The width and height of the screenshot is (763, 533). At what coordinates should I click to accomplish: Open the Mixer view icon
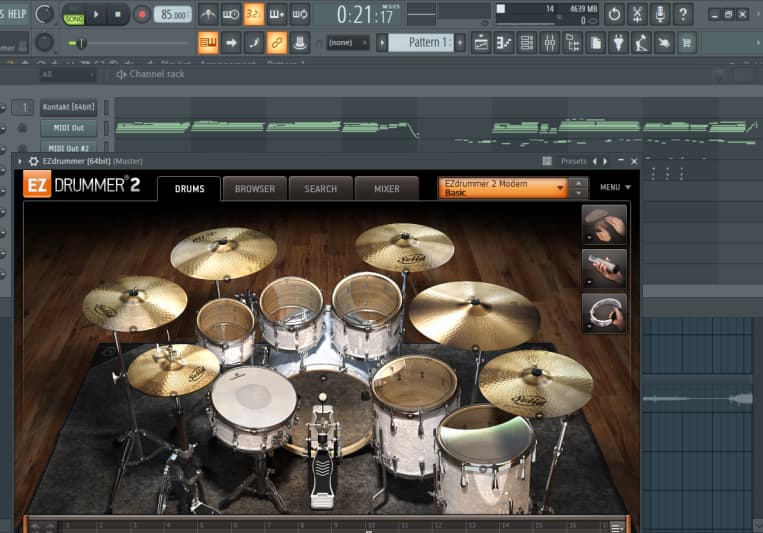coord(549,43)
